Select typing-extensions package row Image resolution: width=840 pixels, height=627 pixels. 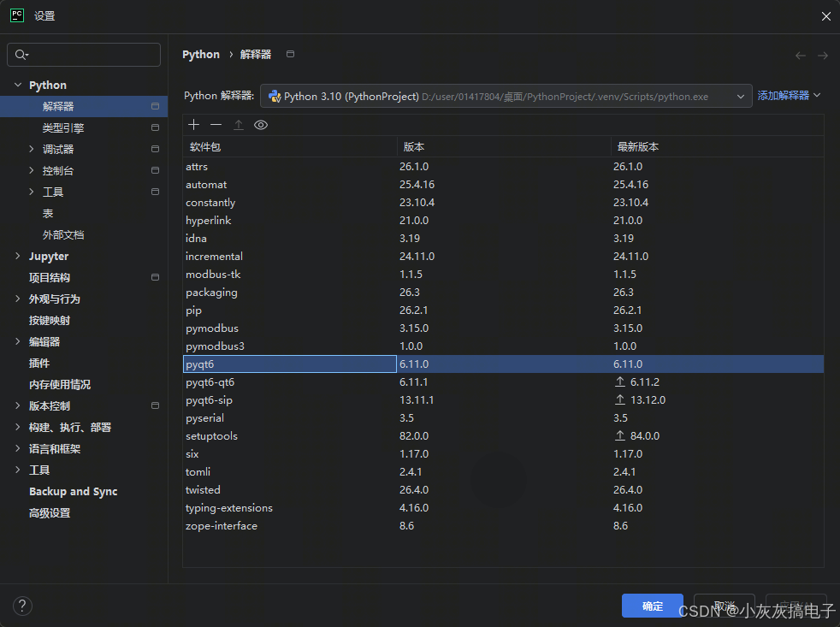(503, 507)
